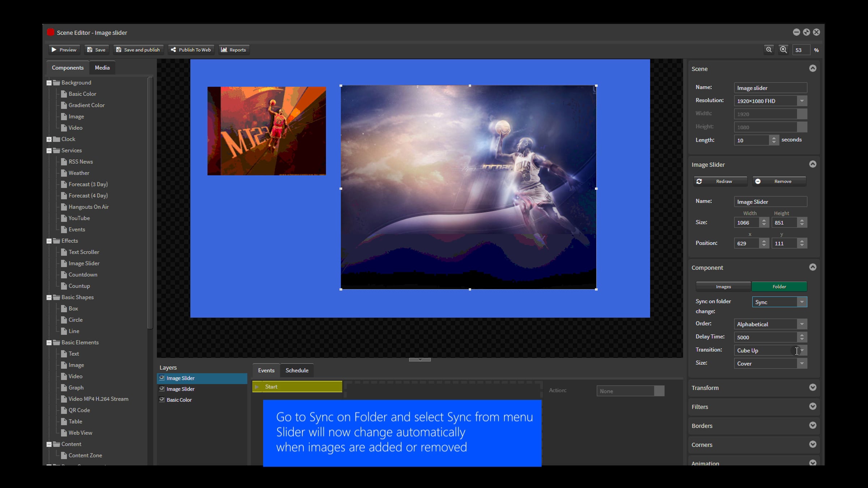Click the YouTube page icon

tap(64, 218)
